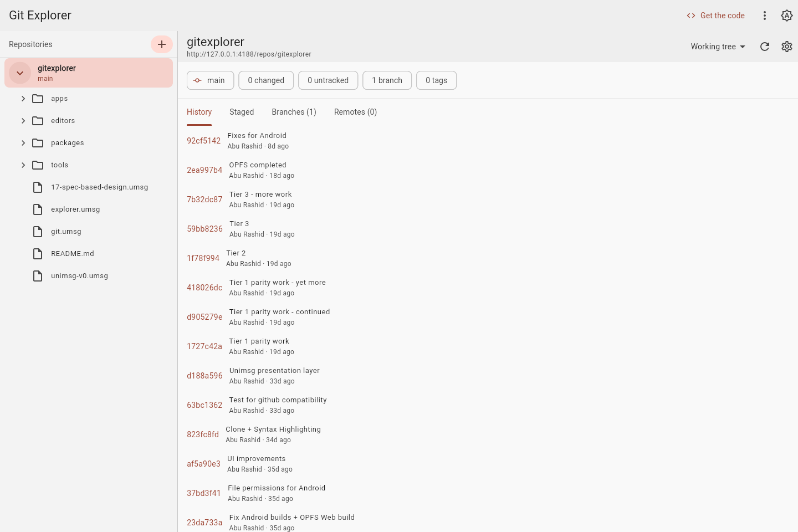Image resolution: width=798 pixels, height=532 pixels.
Task: Refresh the gitexplorer repository
Action: [765, 47]
